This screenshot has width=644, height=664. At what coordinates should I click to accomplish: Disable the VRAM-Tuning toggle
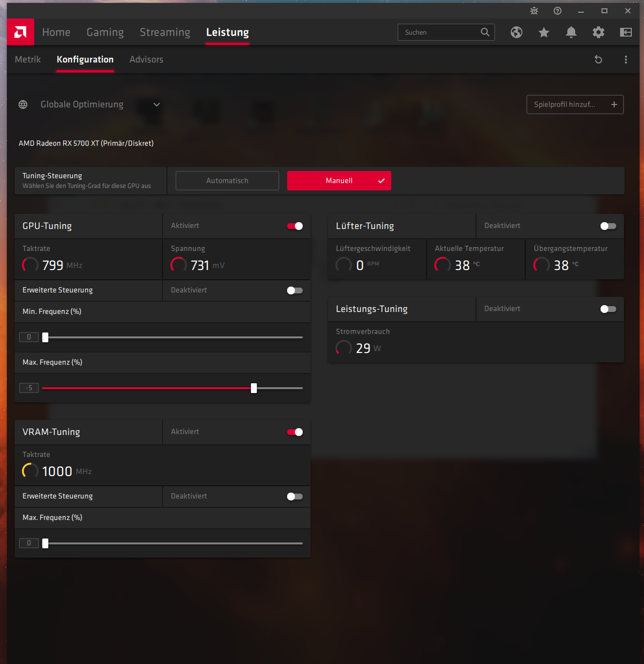tap(295, 432)
